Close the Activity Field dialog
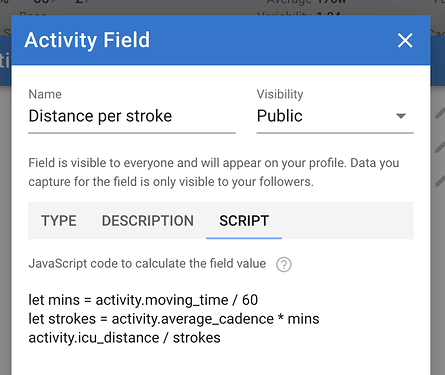 (405, 40)
